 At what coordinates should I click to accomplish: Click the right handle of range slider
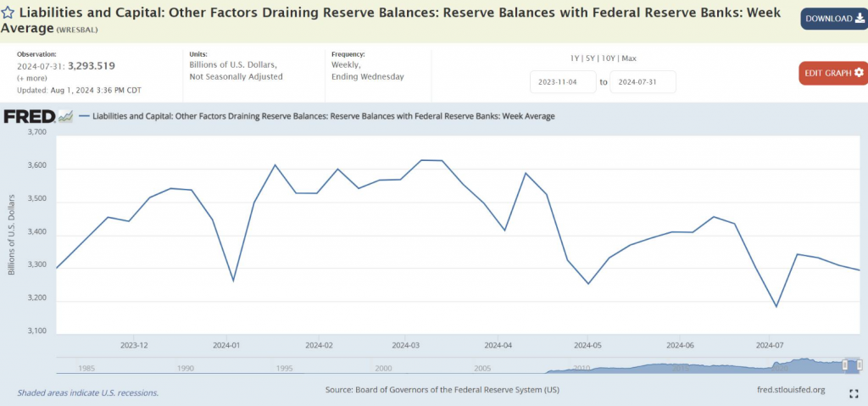(x=859, y=364)
